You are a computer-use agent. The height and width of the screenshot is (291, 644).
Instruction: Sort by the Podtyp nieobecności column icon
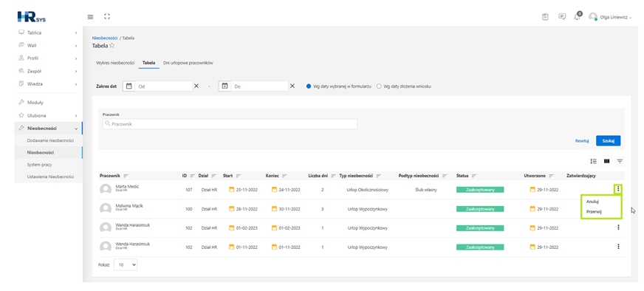pos(445,176)
